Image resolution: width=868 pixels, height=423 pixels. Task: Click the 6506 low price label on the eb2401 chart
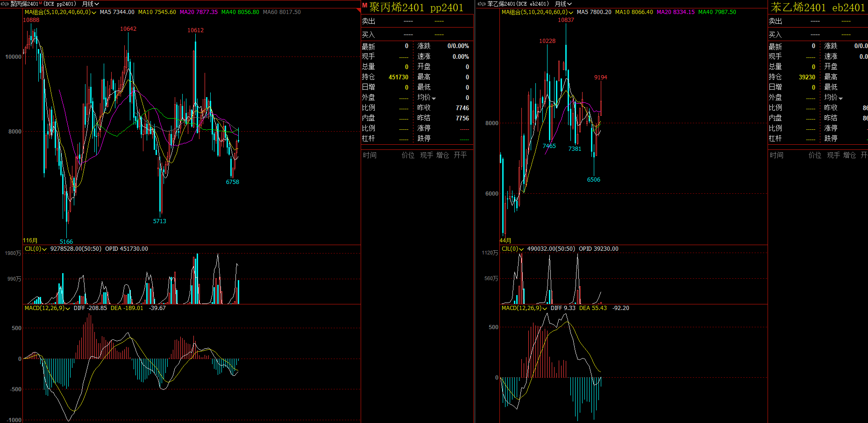593,180
